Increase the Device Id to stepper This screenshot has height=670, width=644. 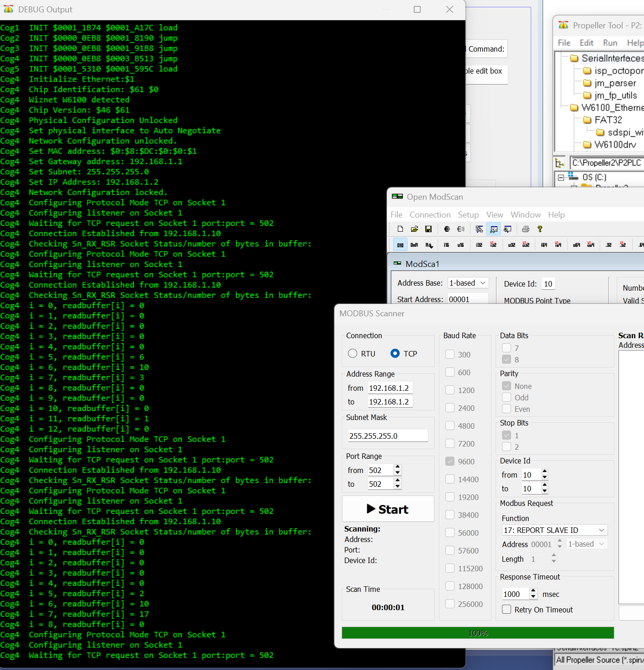click(544, 485)
